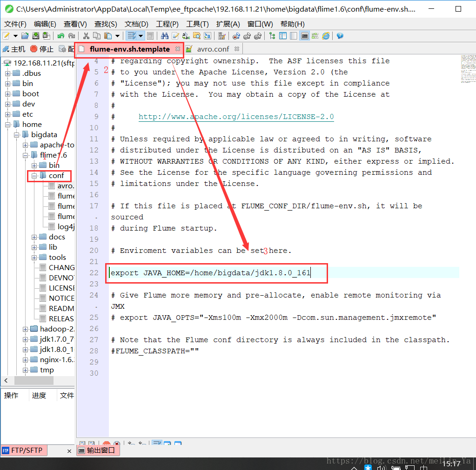Viewport: 476px width, 470px height.
Task: Open the 编辑(E) menu
Action: (x=45, y=24)
